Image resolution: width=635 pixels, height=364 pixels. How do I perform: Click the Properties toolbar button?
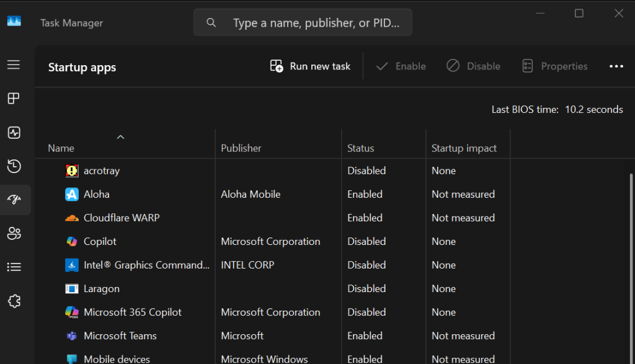(x=554, y=66)
